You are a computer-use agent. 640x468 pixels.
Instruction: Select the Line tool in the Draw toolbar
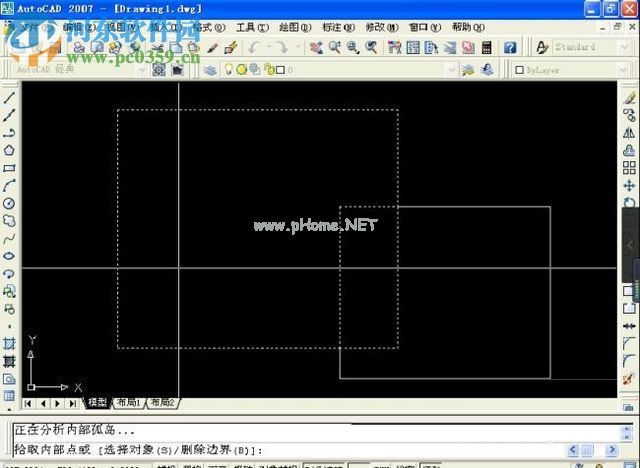[9, 97]
